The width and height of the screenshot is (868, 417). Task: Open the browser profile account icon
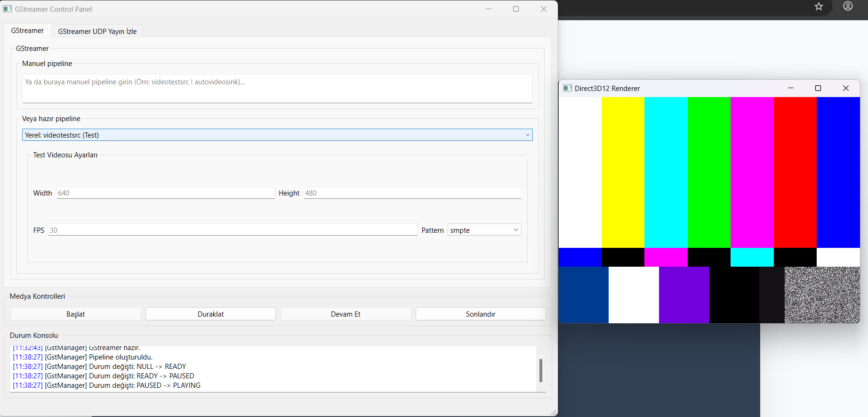(x=848, y=7)
